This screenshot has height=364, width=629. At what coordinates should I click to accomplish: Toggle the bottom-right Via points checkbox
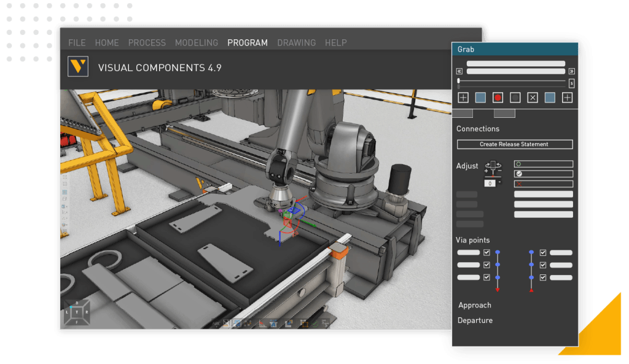pyautogui.click(x=543, y=277)
